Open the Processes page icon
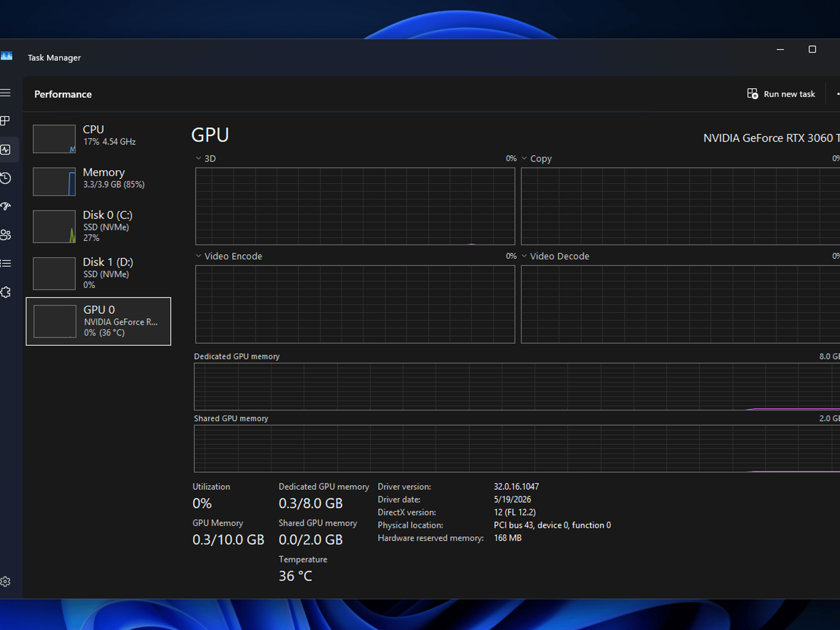 [x=5, y=121]
